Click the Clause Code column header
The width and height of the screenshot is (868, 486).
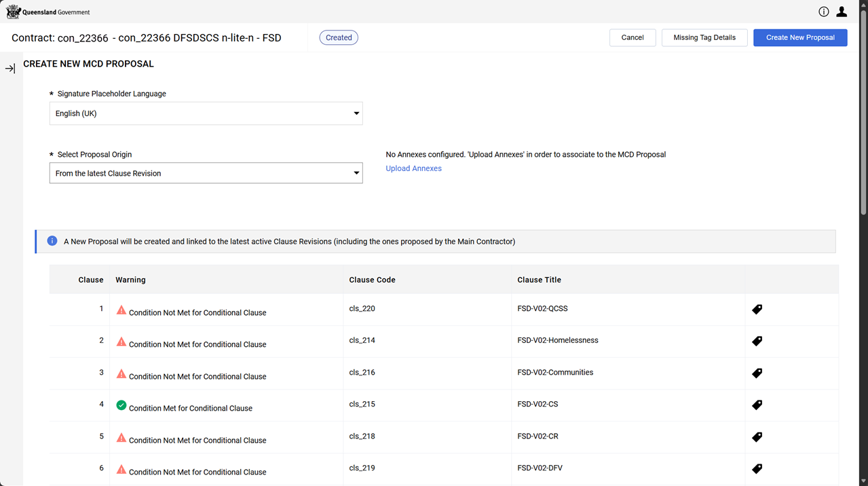pyautogui.click(x=372, y=280)
